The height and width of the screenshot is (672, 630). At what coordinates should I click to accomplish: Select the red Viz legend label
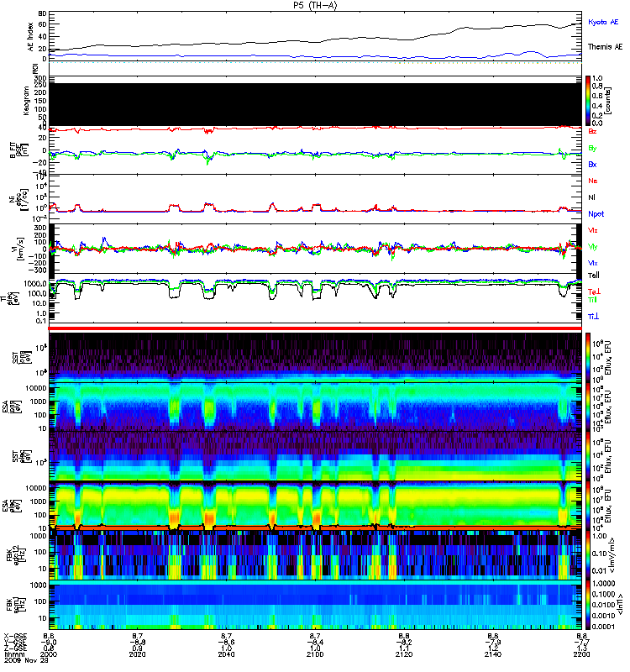592,230
